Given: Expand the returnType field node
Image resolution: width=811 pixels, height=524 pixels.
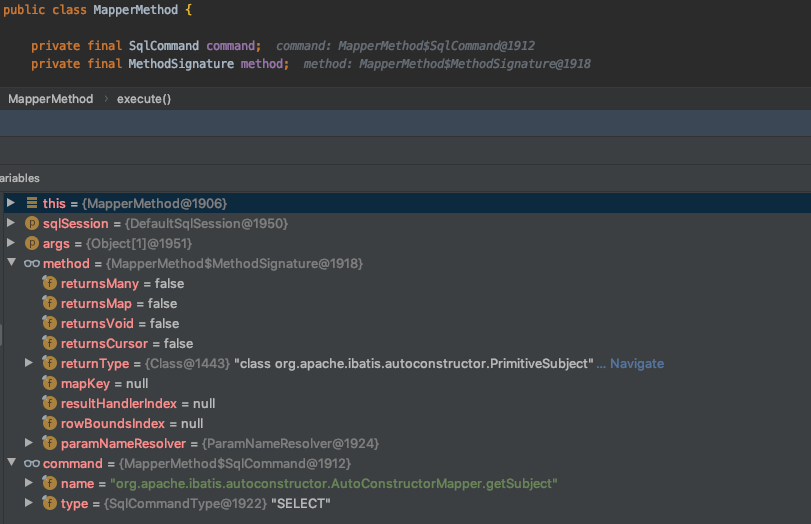Looking at the screenshot, I should (29, 363).
